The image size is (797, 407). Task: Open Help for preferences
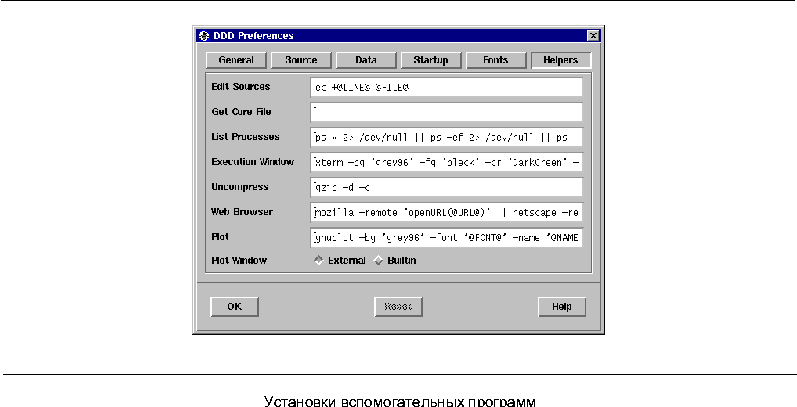pyautogui.click(x=561, y=307)
